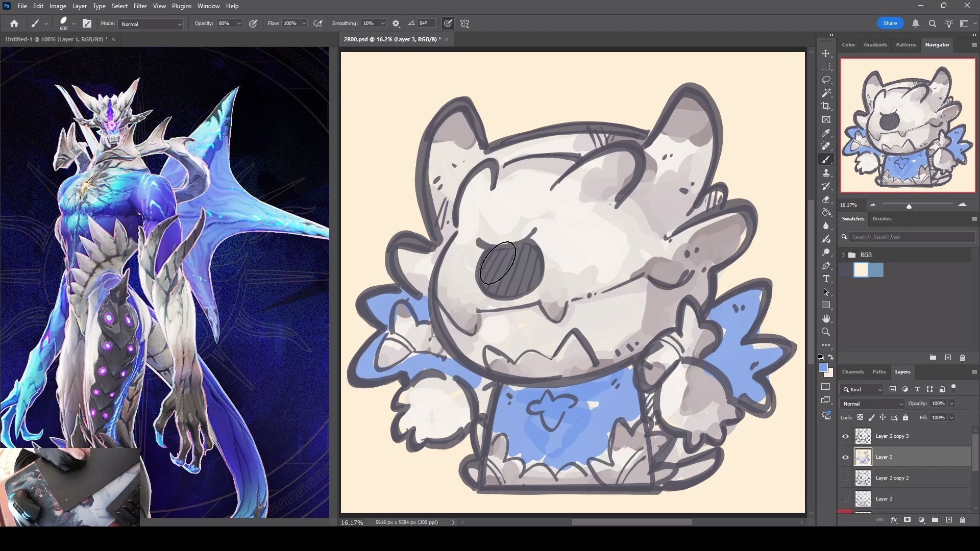980x551 pixels.
Task: Open the Smoothing value dropdown arrow
Action: [x=383, y=23]
